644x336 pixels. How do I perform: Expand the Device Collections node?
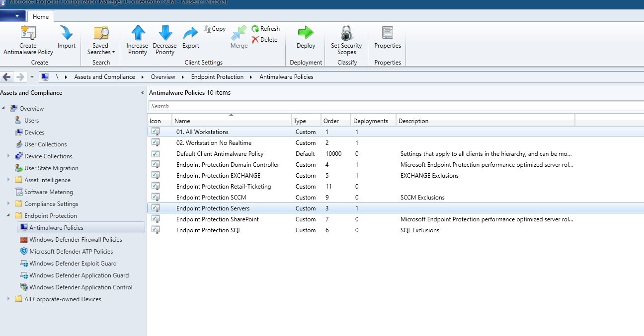coord(8,156)
